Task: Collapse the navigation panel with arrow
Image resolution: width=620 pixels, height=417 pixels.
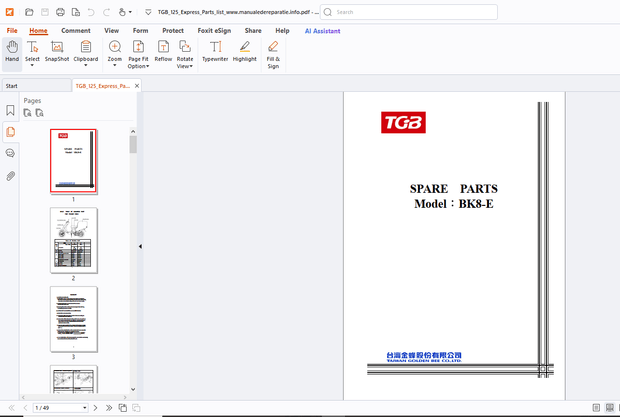Action: 140,246
